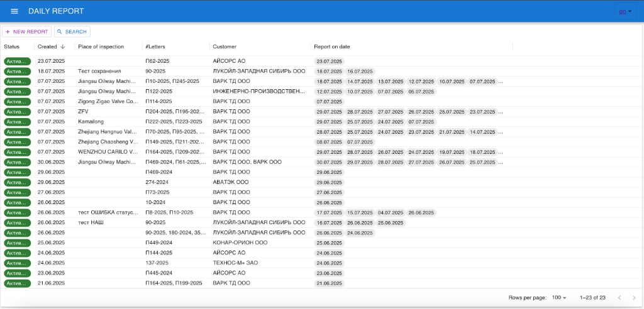Click the Status column header

point(11,46)
